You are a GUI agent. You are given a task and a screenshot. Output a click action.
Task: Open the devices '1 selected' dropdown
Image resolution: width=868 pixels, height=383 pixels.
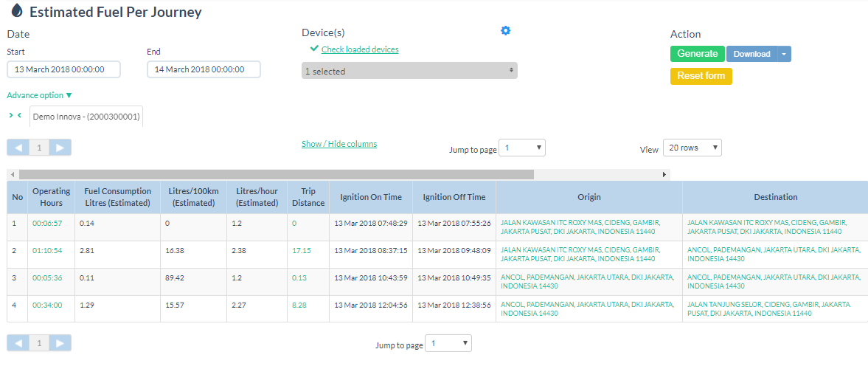click(x=409, y=71)
